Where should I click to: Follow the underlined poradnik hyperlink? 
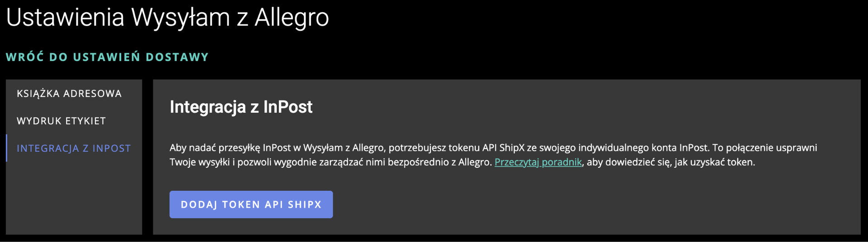(538, 162)
